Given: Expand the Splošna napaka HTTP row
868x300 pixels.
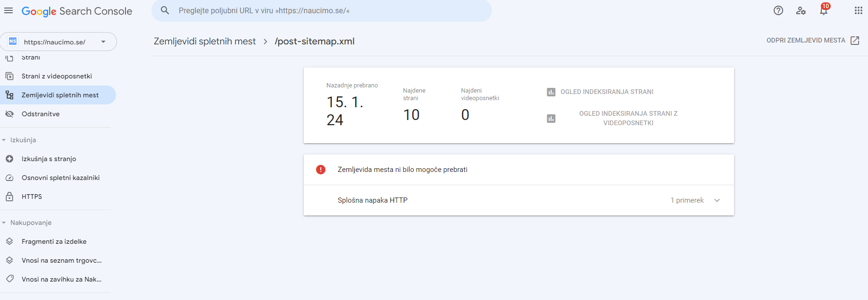Looking at the screenshot, I should pyautogui.click(x=717, y=200).
